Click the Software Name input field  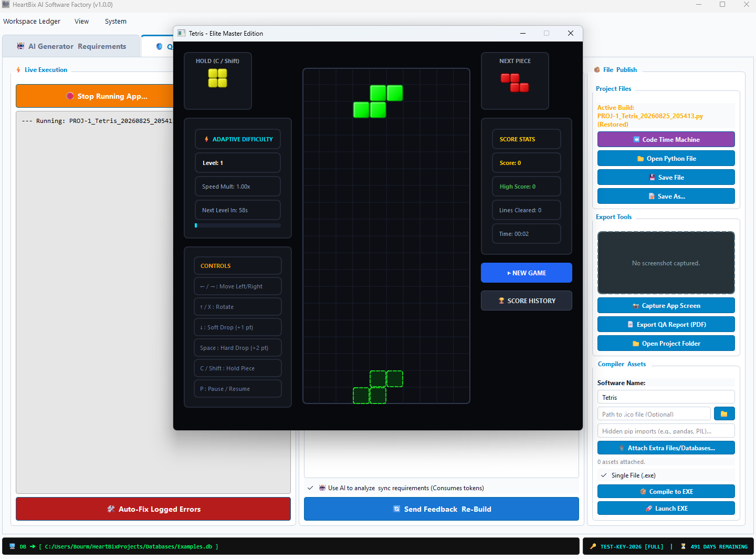666,397
